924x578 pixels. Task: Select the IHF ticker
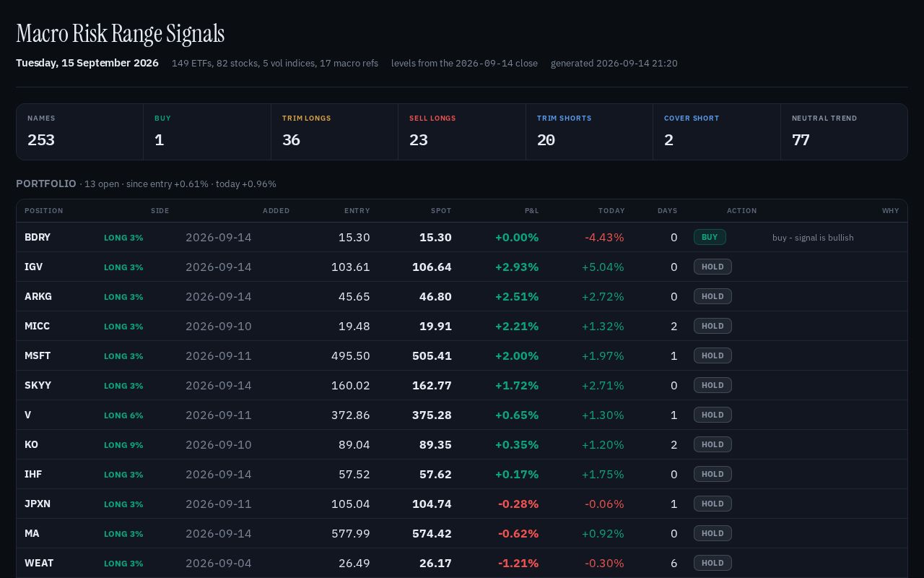(33, 474)
